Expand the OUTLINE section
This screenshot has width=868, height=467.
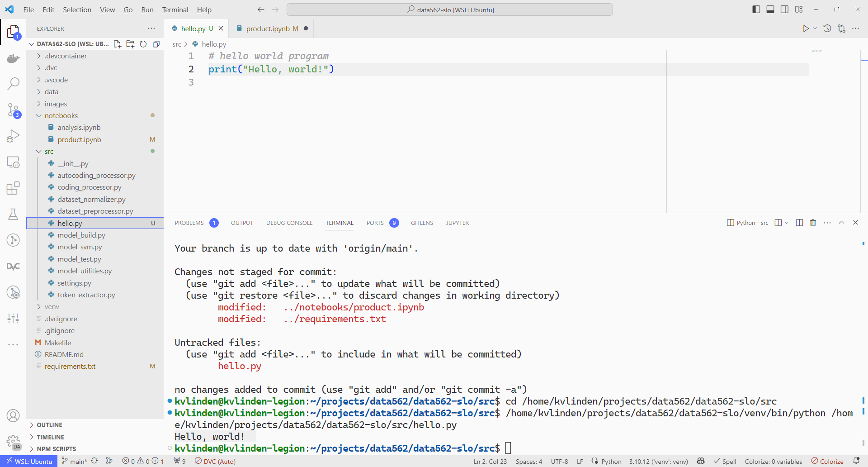click(49, 425)
